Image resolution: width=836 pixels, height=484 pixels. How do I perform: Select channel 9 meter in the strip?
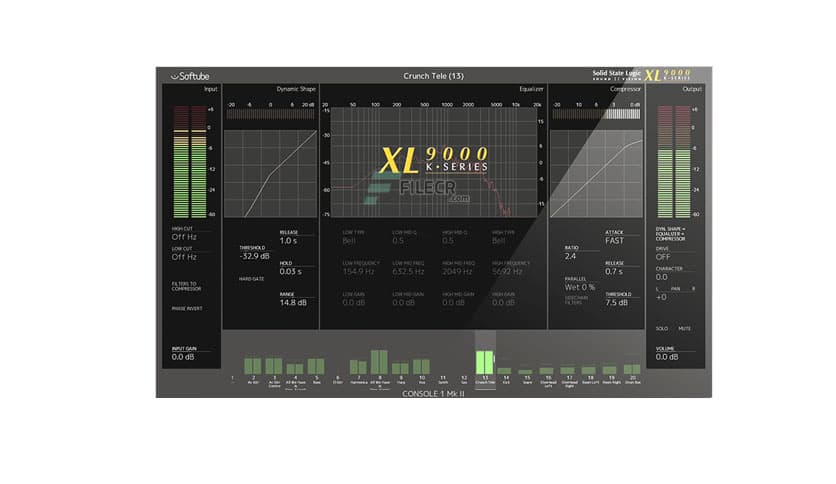coord(400,368)
